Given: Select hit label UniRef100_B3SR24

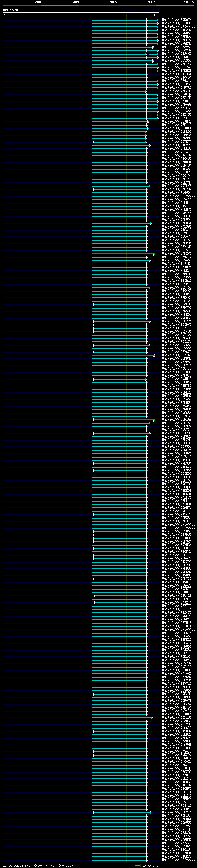Looking at the screenshot, I should click(x=177, y=277).
